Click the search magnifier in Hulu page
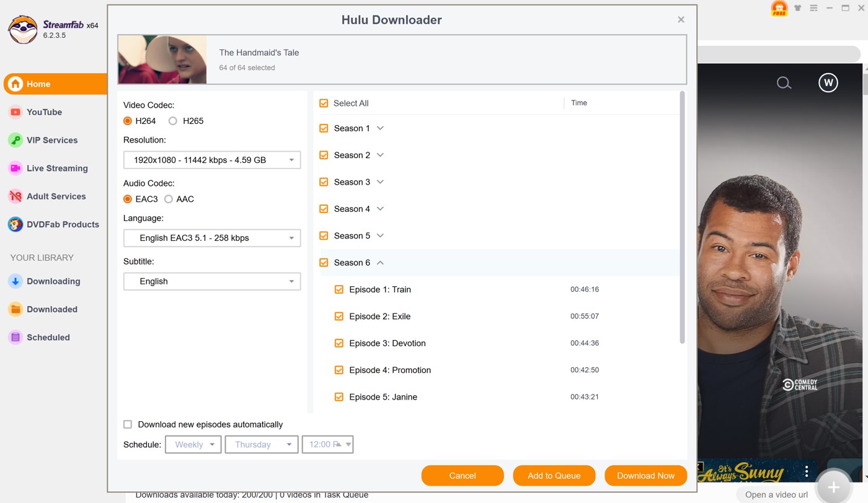 784,83
